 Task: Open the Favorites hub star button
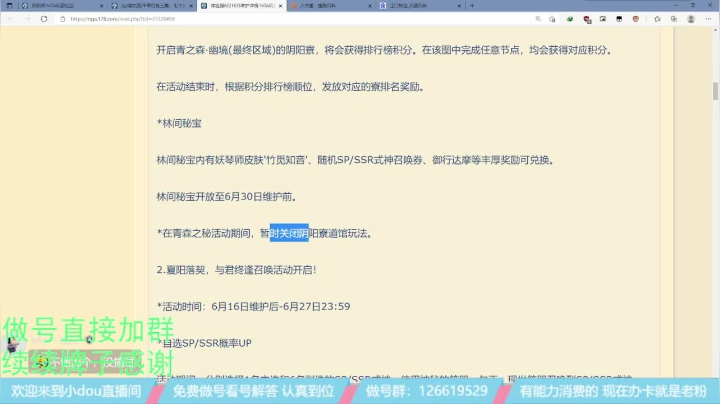coord(657,19)
